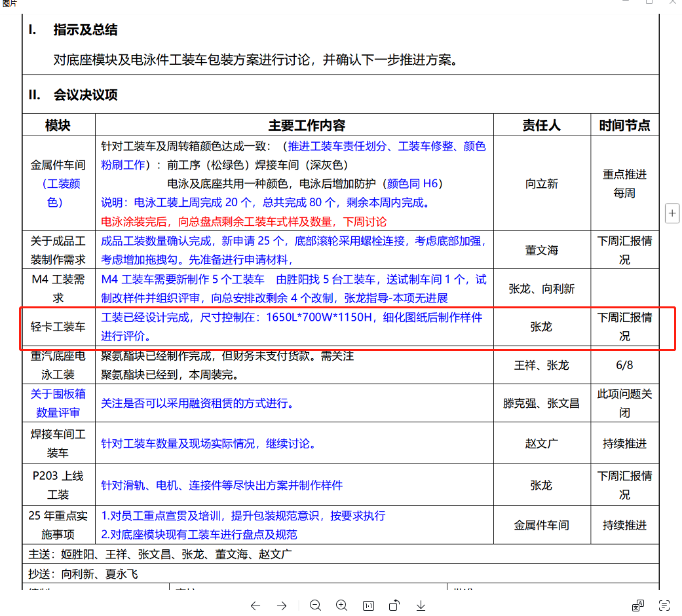Click the 图片 window title

click(x=10, y=3)
